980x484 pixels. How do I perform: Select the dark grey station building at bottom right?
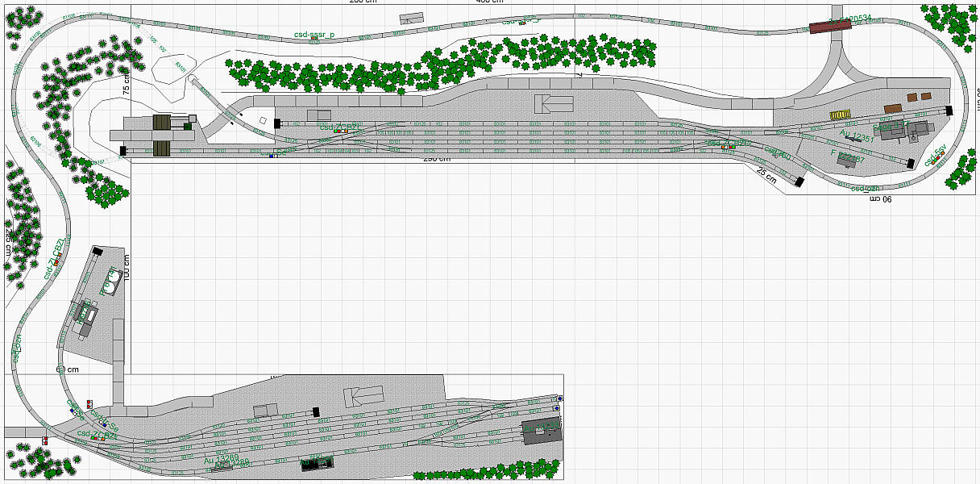[x=541, y=431]
